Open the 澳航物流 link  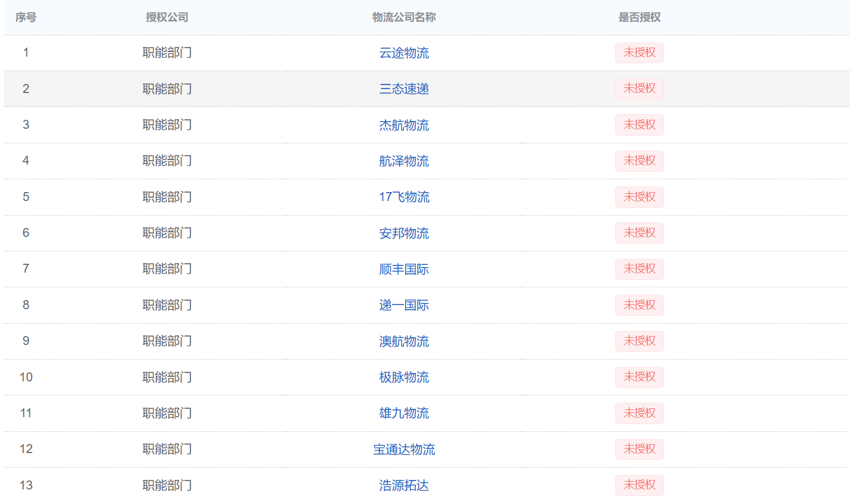coord(403,341)
